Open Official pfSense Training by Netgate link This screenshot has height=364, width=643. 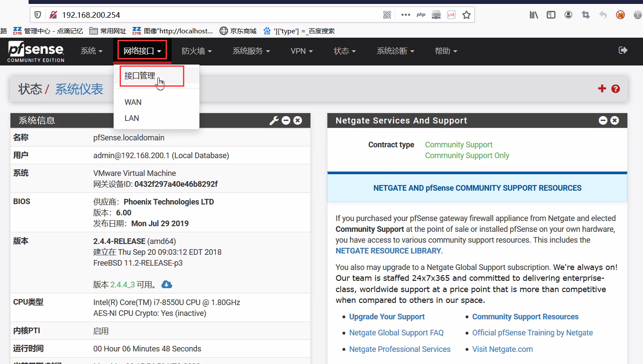(x=532, y=333)
